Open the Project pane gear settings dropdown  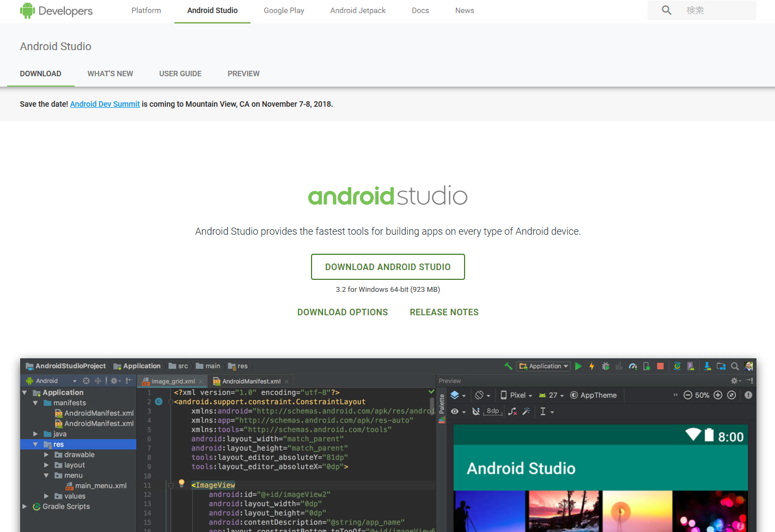pos(115,381)
